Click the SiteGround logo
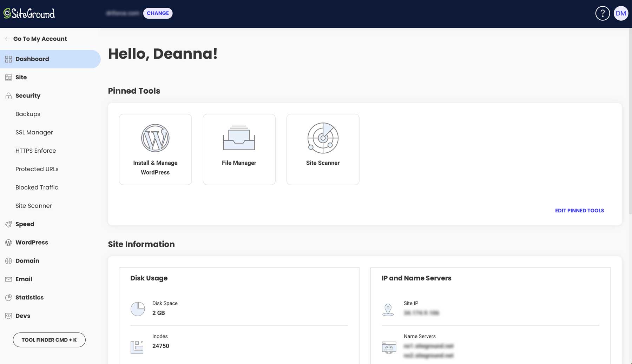Image resolution: width=632 pixels, height=364 pixels. [29, 13]
